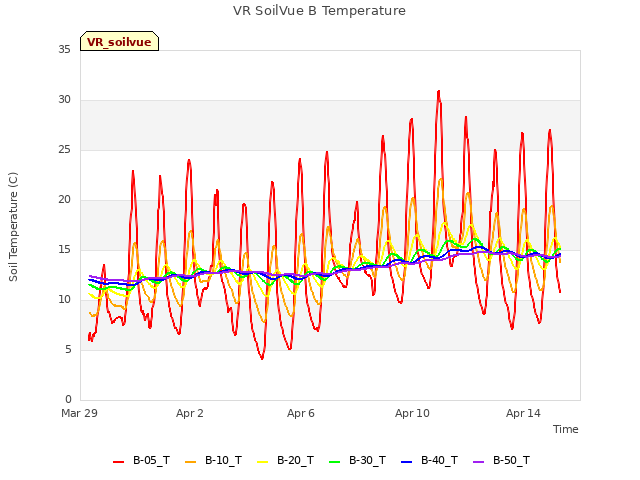Click the orange B-10_T legend swatch

point(191,462)
